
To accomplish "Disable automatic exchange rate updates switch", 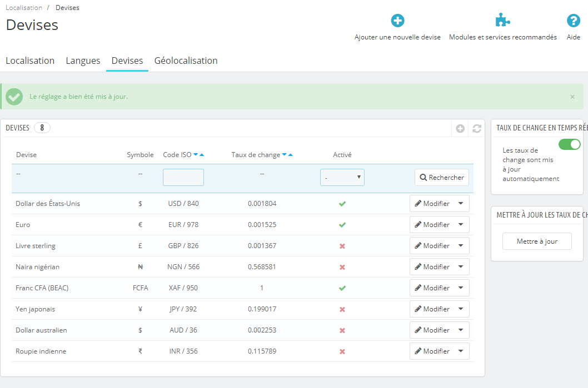I will (569, 144).
